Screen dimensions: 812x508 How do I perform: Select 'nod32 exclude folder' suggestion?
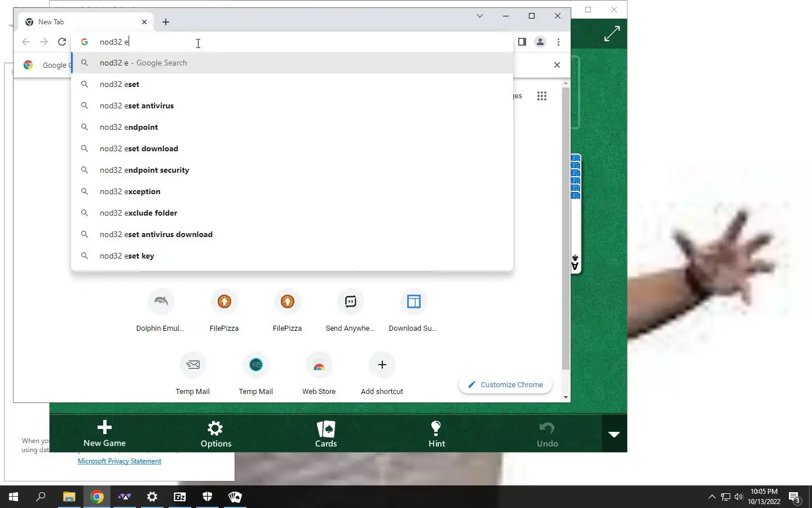[x=292, y=213]
